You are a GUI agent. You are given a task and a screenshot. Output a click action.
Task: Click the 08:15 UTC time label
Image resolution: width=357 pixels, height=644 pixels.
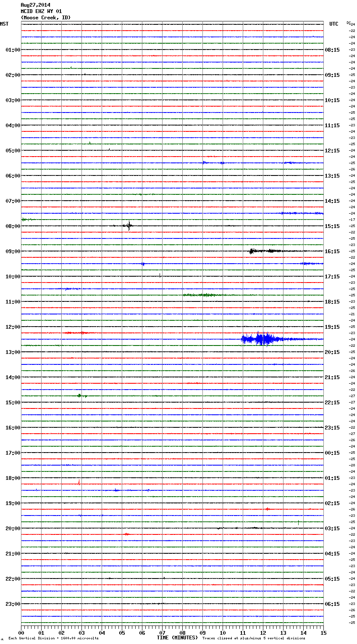pyautogui.click(x=332, y=50)
